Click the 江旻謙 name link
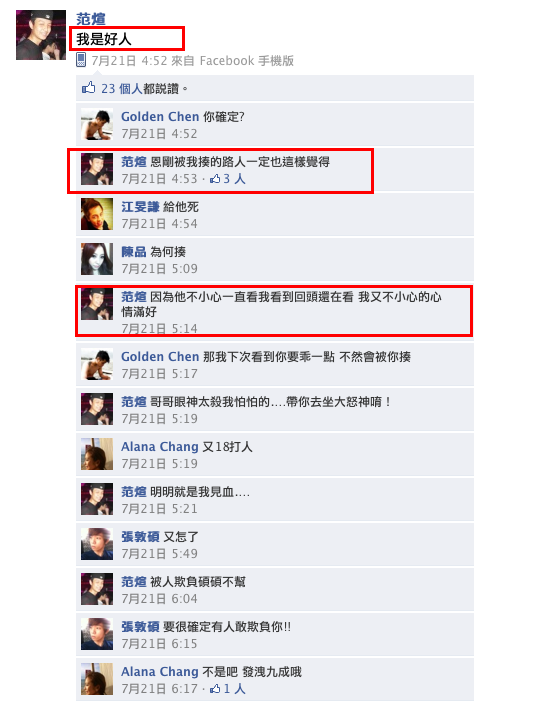540x703 pixels. point(140,207)
